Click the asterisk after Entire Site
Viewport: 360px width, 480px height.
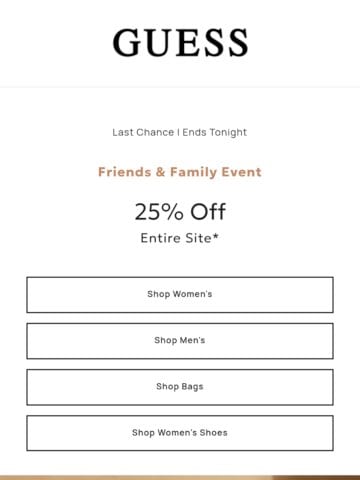215,235
